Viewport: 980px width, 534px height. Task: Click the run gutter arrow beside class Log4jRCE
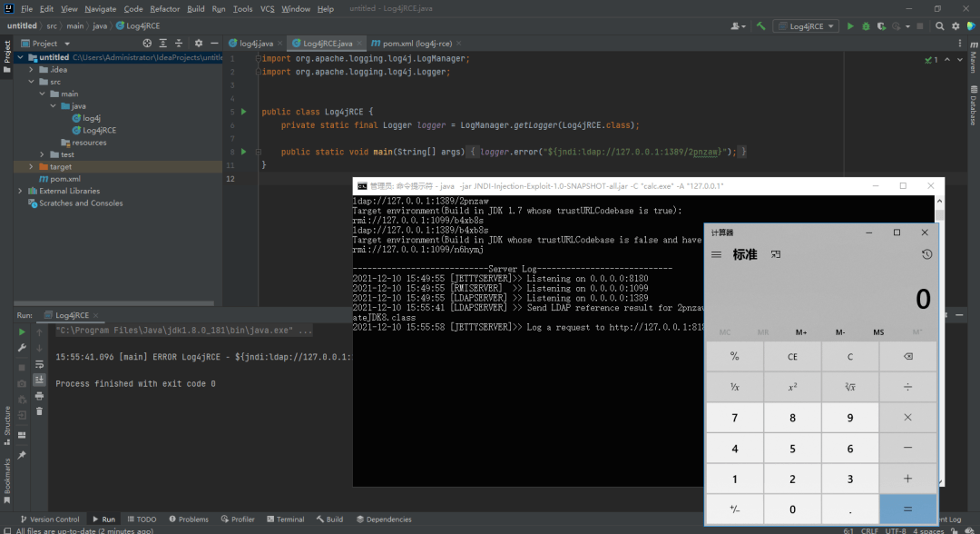(x=244, y=112)
